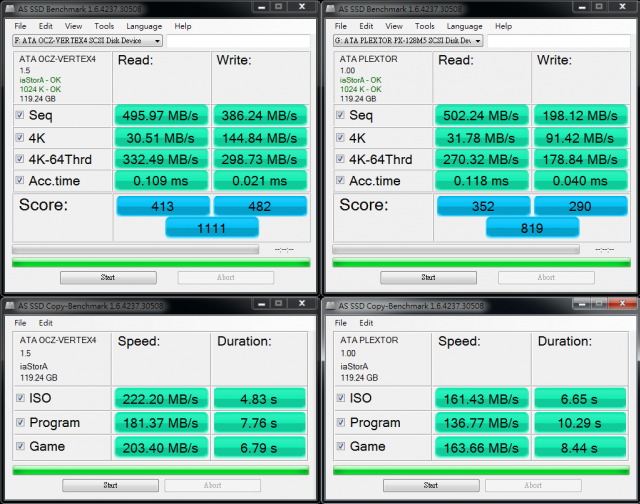Open the G: PLEXTOR PX-128M5 disk dropdown
The width and height of the screenshot is (640, 504).
point(408,40)
